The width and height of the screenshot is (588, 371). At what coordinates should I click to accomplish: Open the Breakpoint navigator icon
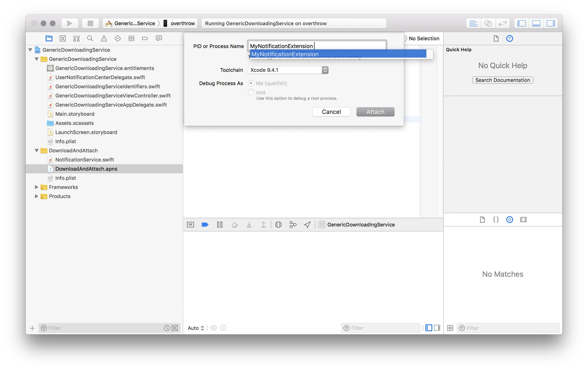(x=145, y=38)
